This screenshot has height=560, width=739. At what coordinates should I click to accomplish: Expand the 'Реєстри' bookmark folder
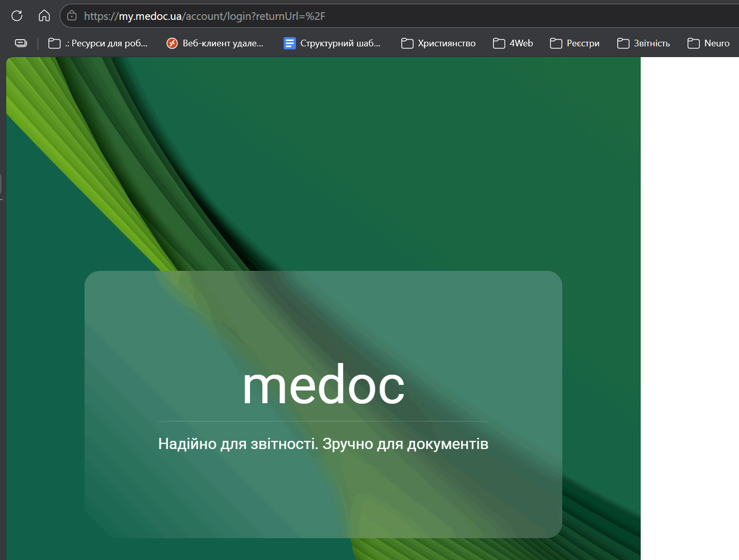pos(574,43)
